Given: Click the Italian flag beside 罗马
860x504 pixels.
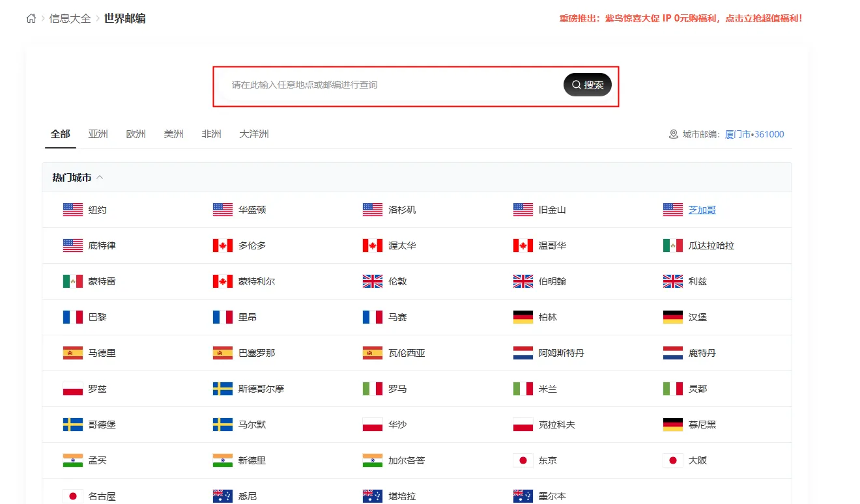Looking at the screenshot, I should click(x=373, y=389).
